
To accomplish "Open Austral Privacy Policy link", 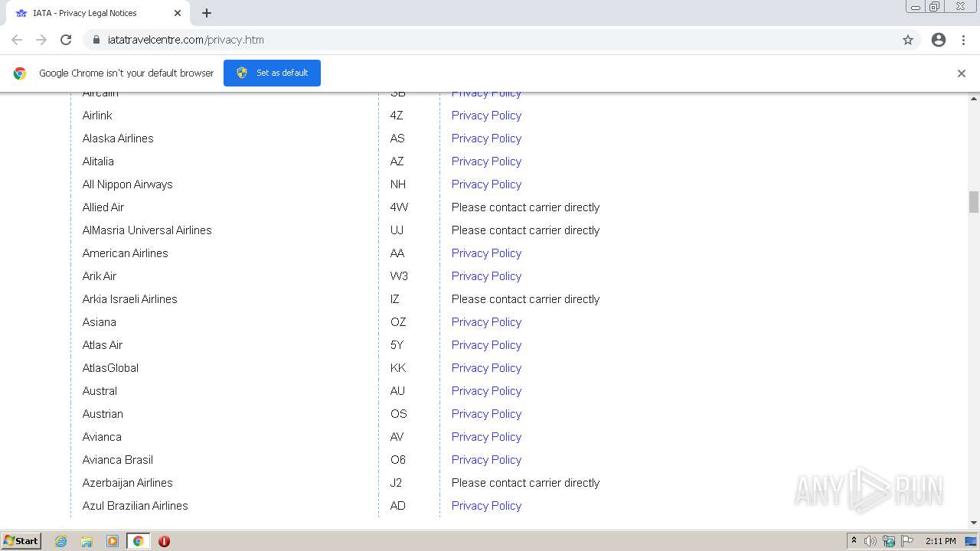I will pos(486,391).
